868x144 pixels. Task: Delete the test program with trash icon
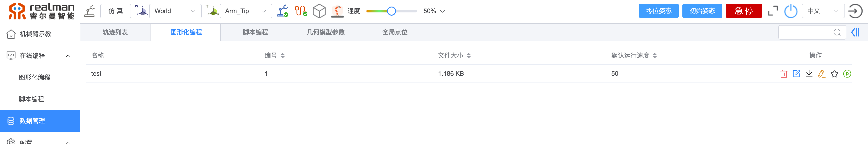tap(783, 74)
